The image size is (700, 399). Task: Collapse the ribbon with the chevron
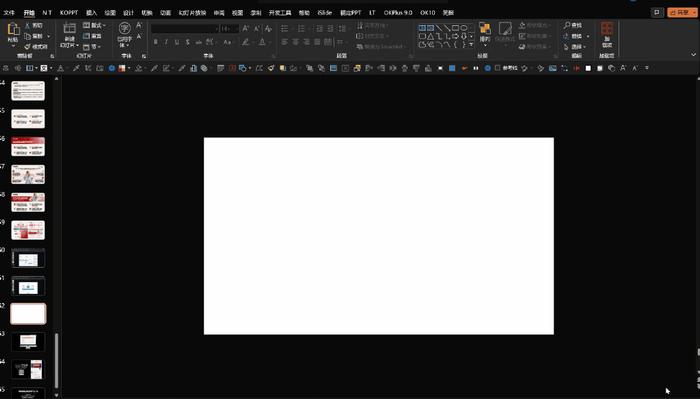click(693, 54)
